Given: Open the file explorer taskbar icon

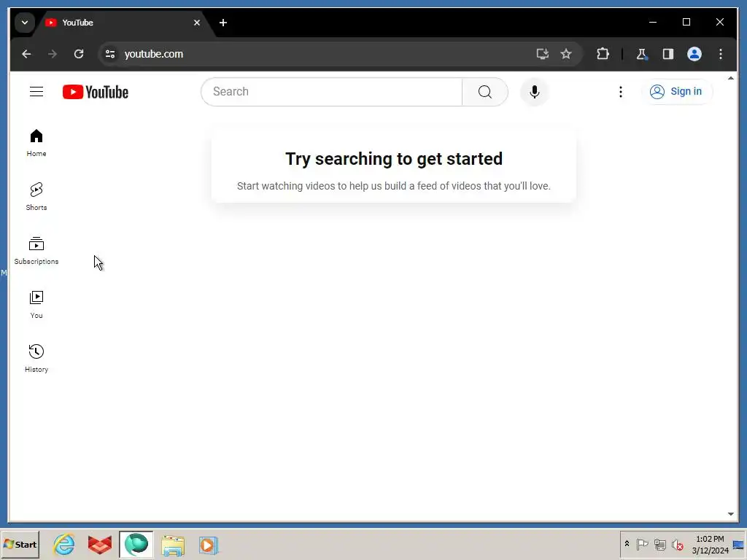Looking at the screenshot, I should [x=172, y=545].
